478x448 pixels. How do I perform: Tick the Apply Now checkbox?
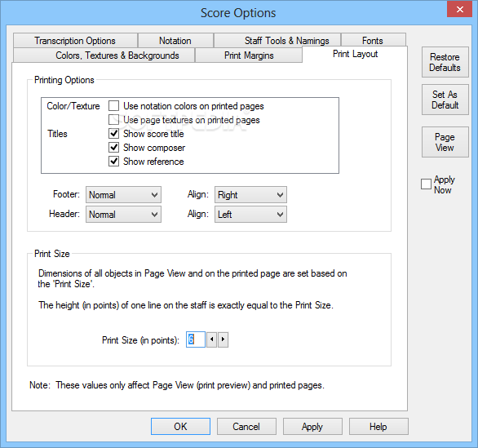coord(426,184)
